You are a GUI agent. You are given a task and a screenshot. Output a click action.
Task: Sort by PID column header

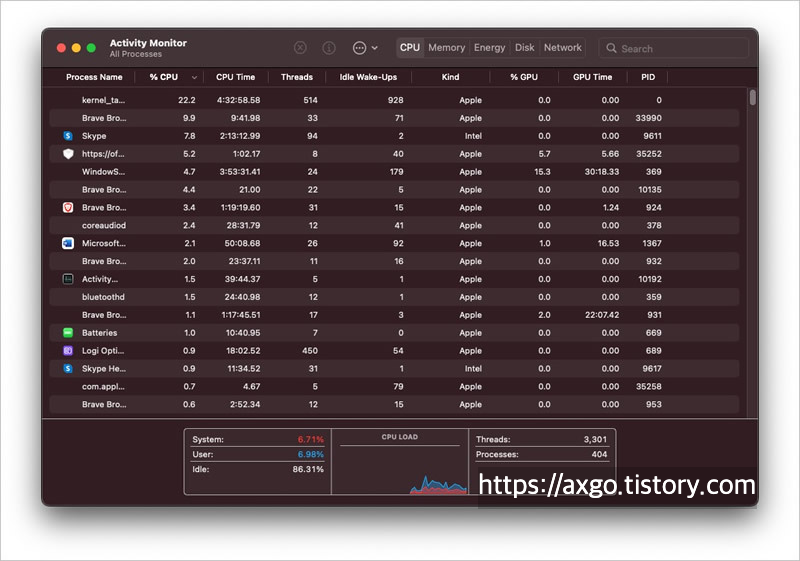648,77
